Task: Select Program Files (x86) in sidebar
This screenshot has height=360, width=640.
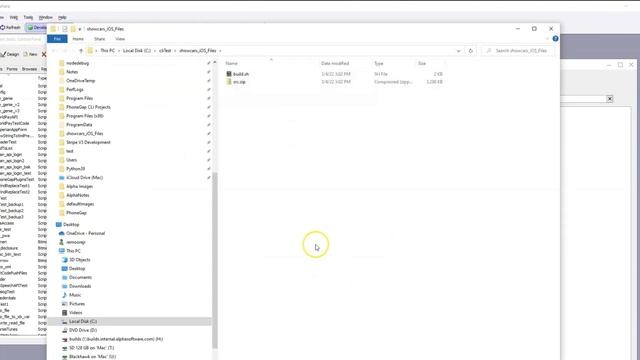Action: click(x=84, y=116)
